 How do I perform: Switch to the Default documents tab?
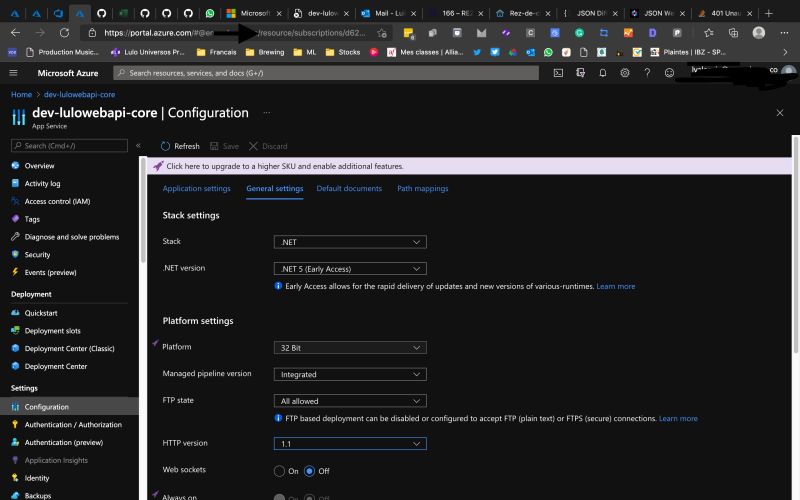click(349, 188)
